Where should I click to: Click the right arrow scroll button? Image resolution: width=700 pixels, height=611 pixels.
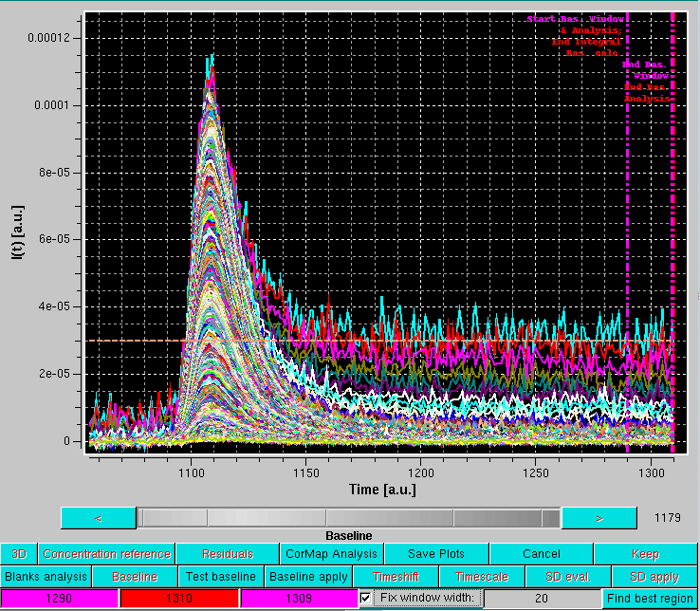pos(599,518)
